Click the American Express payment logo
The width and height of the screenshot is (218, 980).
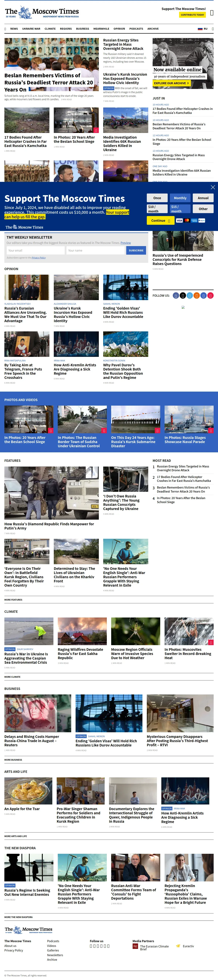click(x=194, y=220)
